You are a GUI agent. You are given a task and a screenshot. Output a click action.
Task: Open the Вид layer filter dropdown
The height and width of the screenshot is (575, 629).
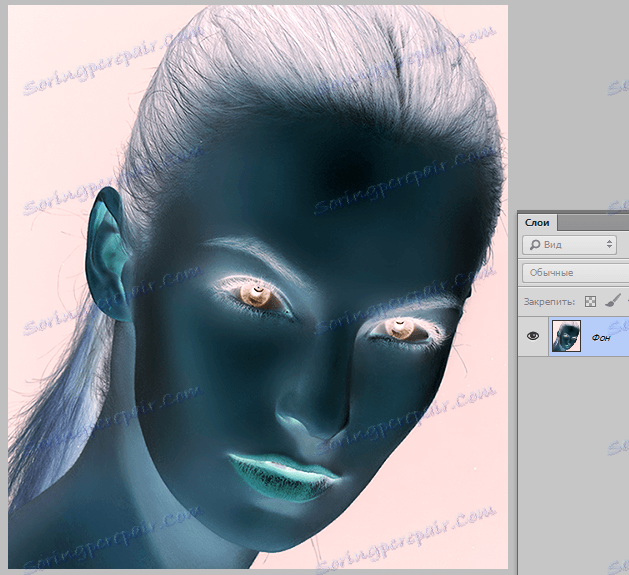(570, 244)
